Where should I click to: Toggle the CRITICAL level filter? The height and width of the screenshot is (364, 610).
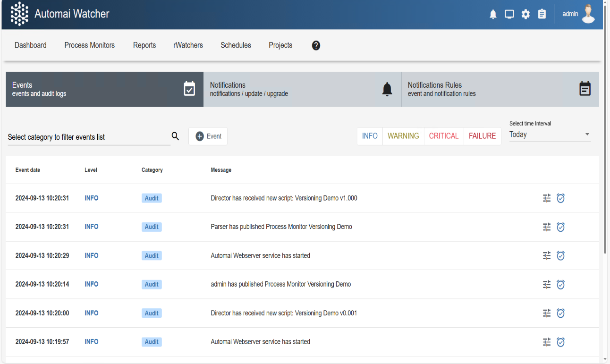(x=444, y=136)
